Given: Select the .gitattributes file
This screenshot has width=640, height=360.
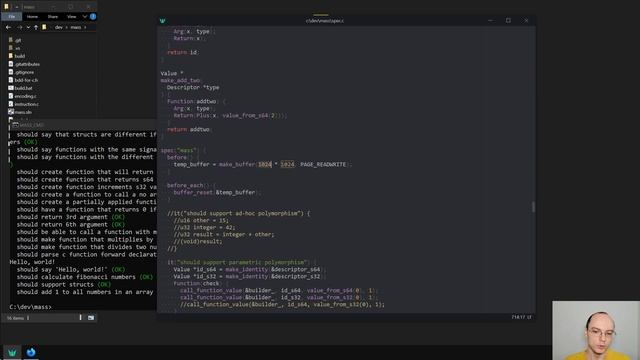Looking at the screenshot, I should coord(24,64).
